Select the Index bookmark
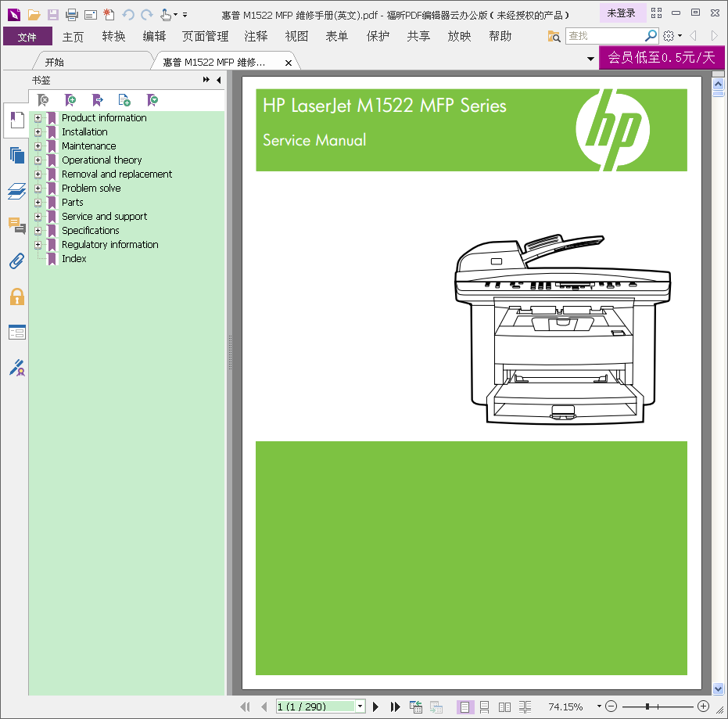Viewport: 728px width, 719px height. (74, 259)
